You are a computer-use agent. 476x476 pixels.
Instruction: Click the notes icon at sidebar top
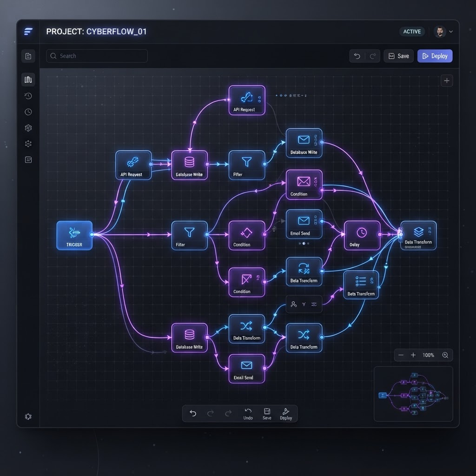28,56
